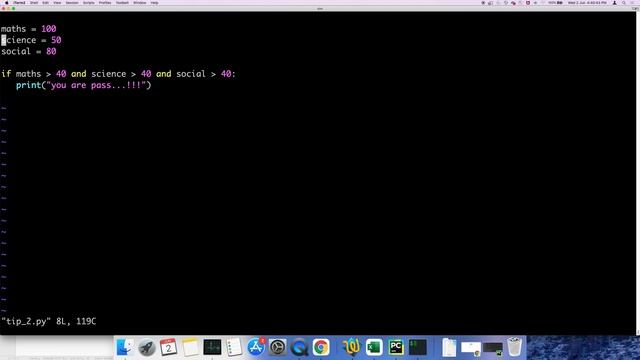Viewport: 640px width, 360px height.
Task: Open PyCharm in the dock
Action: click(396, 347)
